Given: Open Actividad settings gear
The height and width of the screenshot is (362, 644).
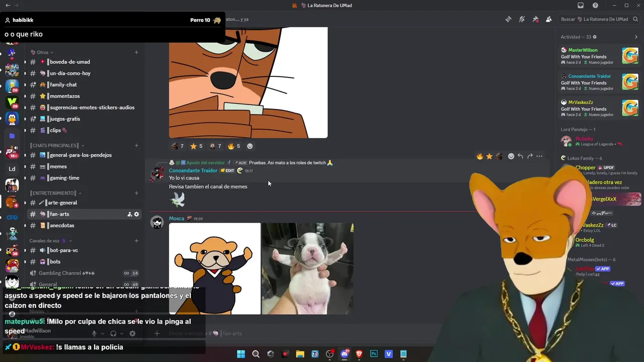Looking at the screenshot, I should 595,37.
